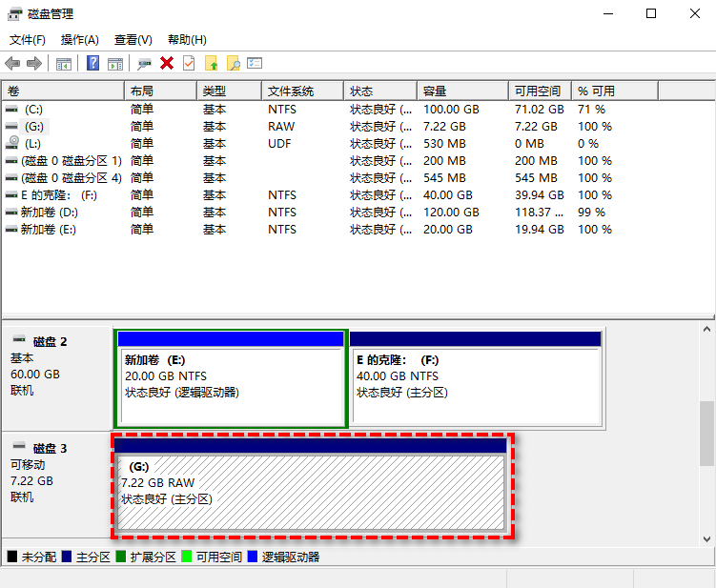Image resolution: width=716 pixels, height=588 pixels.
Task: Sort by the 类型 column header
Action: [x=229, y=91]
